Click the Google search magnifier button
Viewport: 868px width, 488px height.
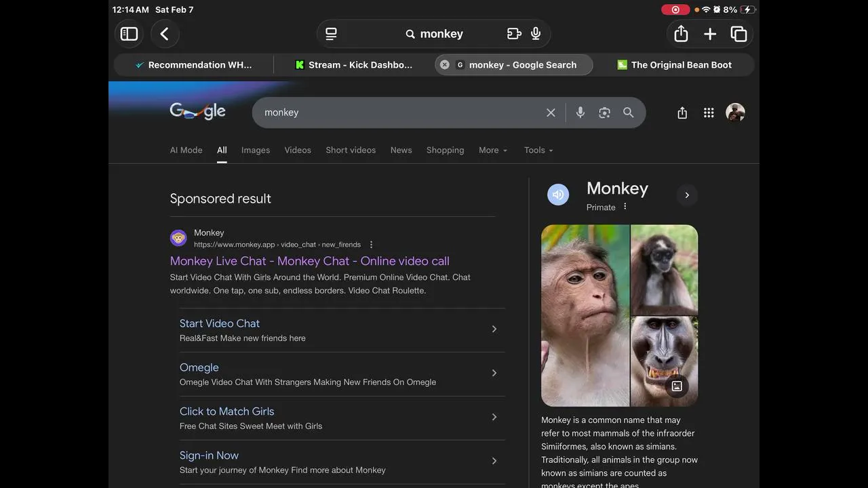click(x=629, y=113)
